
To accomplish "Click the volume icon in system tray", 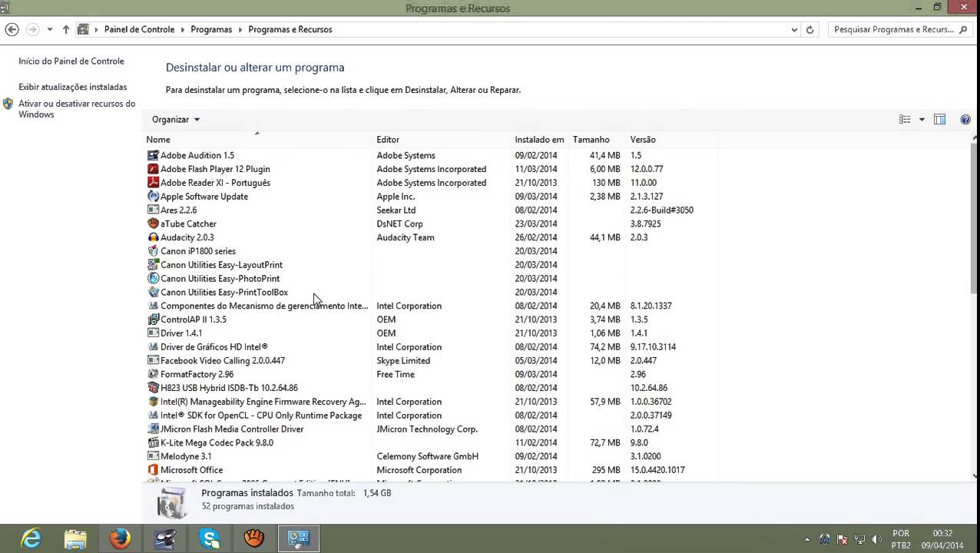I will [876, 539].
